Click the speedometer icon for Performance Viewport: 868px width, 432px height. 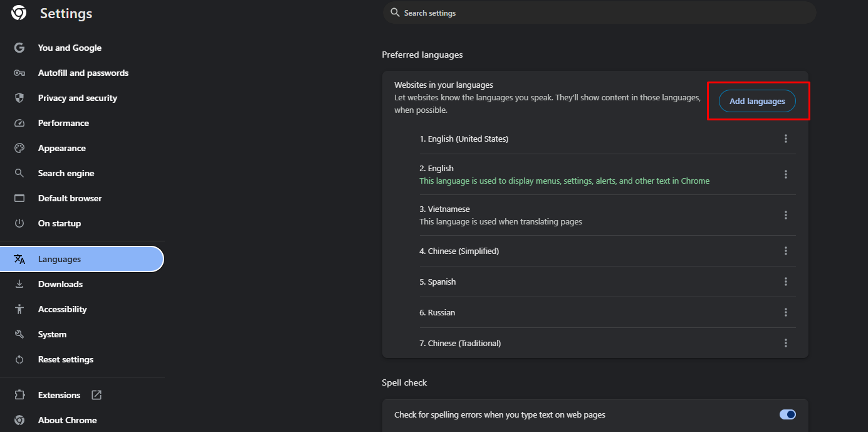pos(19,123)
